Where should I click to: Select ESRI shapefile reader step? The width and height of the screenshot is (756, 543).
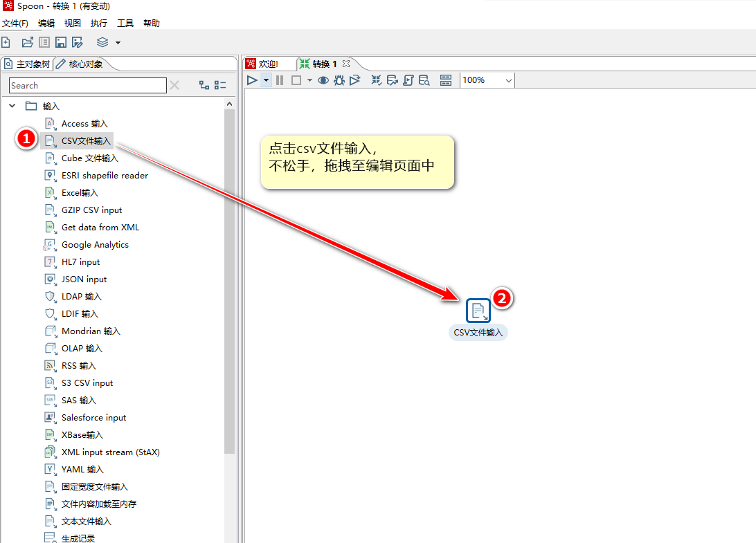coord(96,176)
